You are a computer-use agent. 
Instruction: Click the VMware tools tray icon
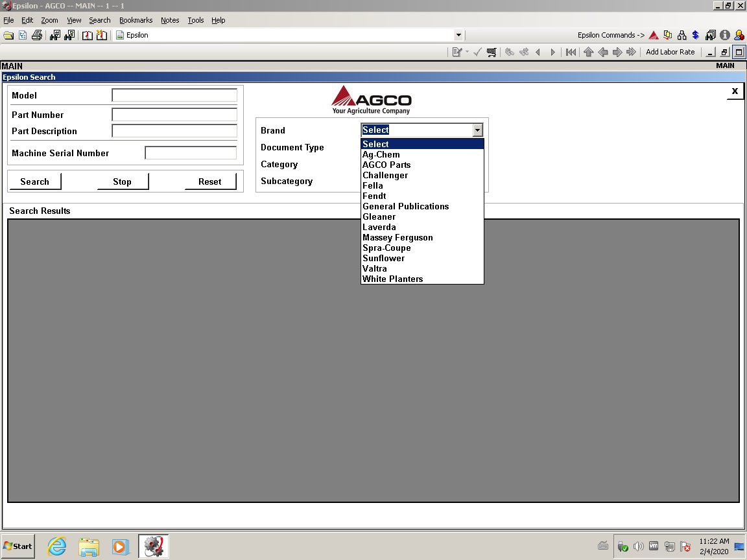point(654,546)
